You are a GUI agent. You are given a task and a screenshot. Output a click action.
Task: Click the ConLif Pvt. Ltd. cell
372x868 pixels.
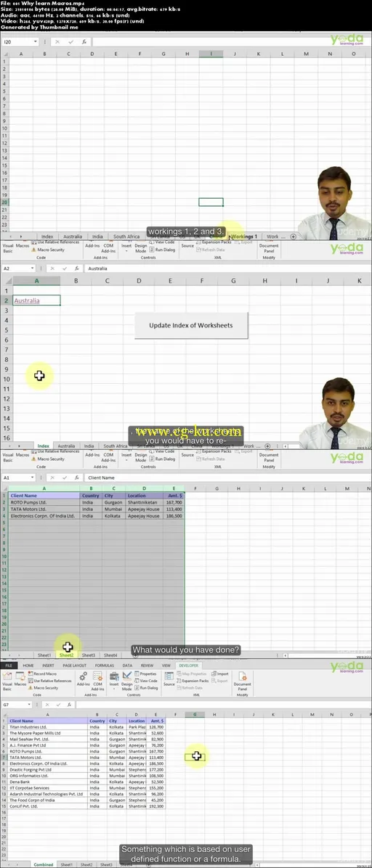48,806
